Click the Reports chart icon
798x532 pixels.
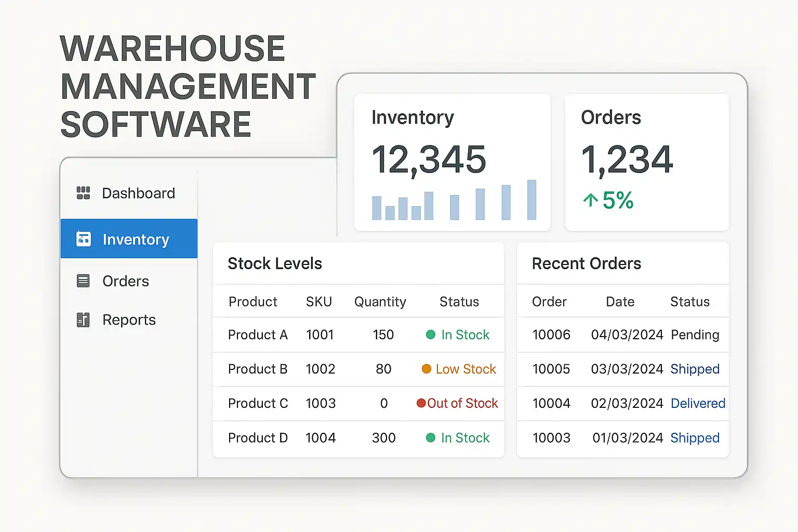click(83, 320)
